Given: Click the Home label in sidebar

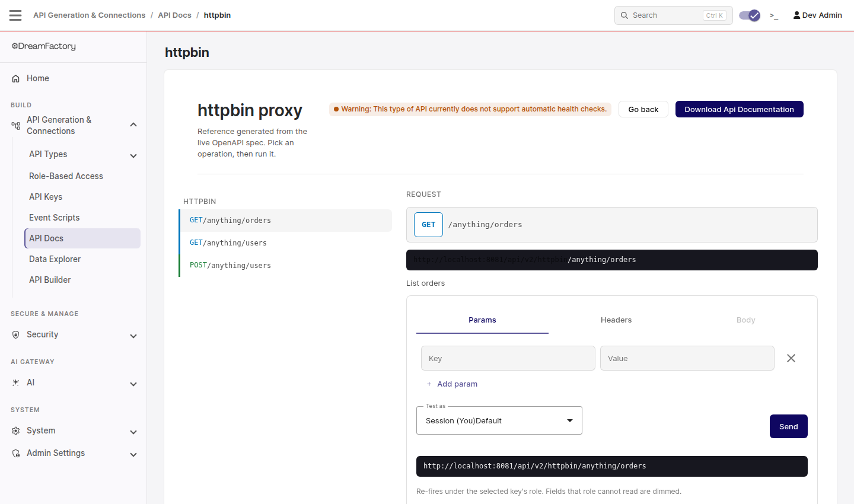Looking at the screenshot, I should pyautogui.click(x=38, y=78).
